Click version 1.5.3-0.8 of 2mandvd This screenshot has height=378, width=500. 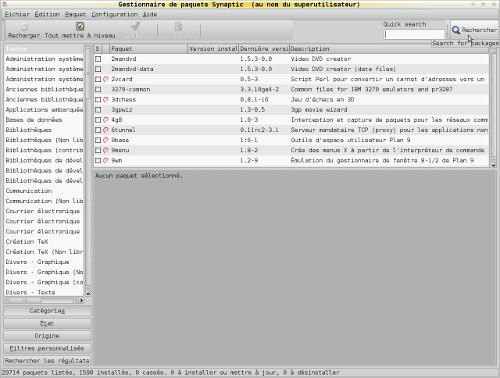coord(256,59)
